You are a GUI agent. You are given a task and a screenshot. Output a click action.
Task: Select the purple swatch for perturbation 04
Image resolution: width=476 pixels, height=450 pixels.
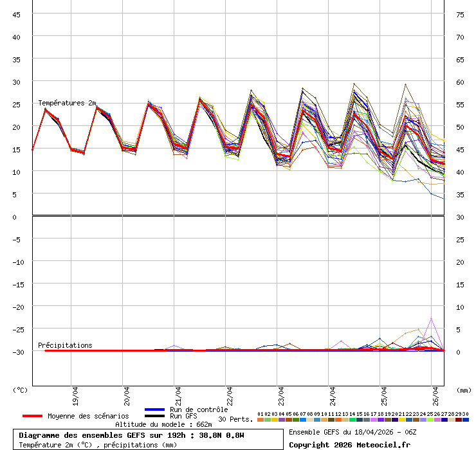click(282, 420)
